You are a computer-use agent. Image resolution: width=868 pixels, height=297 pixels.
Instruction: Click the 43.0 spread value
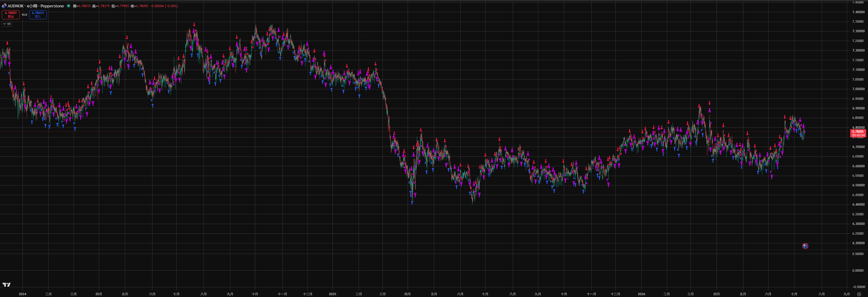tap(24, 14)
